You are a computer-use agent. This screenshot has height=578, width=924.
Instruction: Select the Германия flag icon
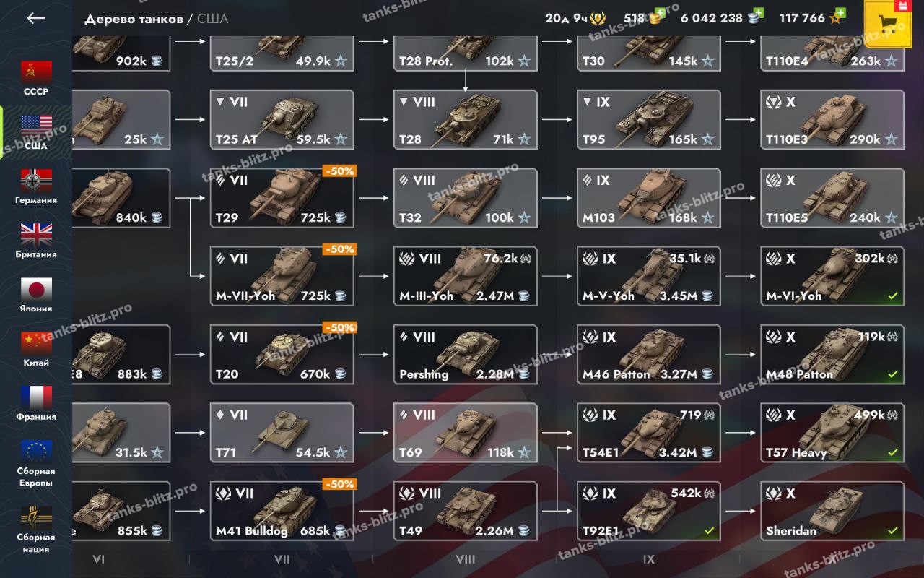tap(36, 181)
